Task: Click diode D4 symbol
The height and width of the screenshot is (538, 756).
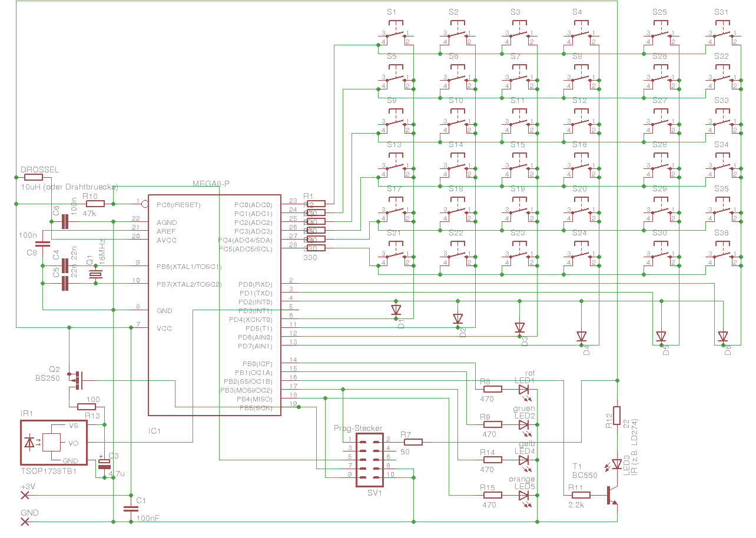Action: pos(582,336)
